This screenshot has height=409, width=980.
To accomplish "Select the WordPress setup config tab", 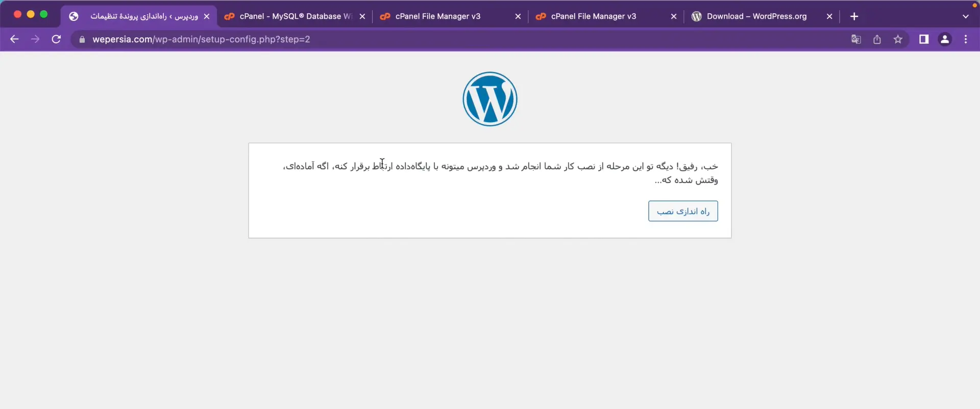I will click(139, 16).
